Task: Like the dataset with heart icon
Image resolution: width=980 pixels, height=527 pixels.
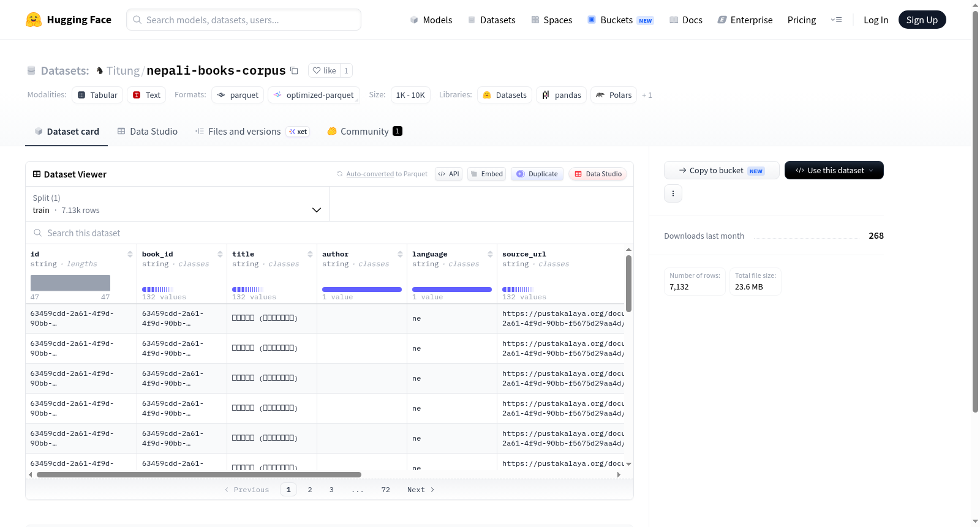Action: (324, 70)
